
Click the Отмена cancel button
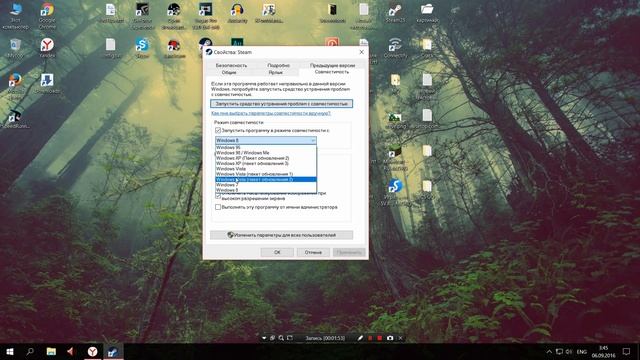coord(313,252)
